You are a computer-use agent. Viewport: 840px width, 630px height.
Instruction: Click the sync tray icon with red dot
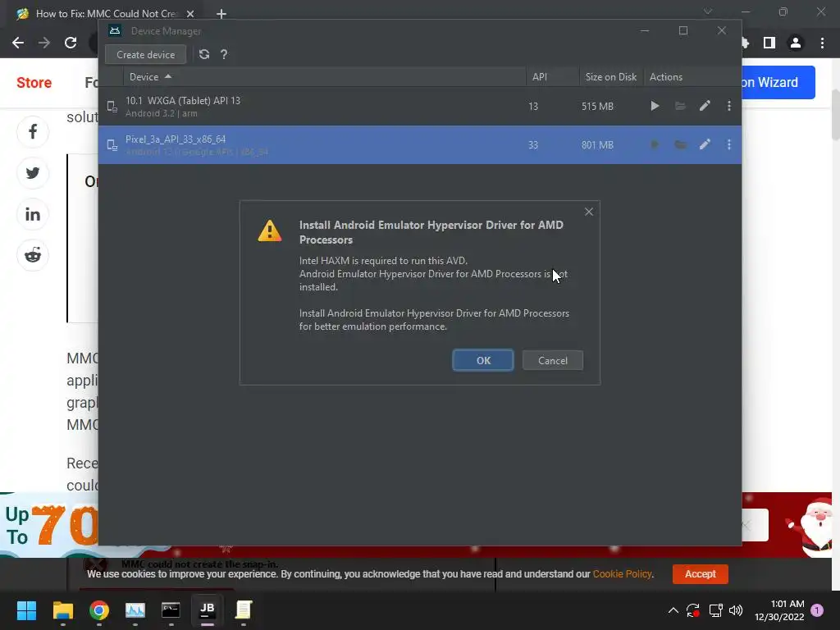(693, 610)
